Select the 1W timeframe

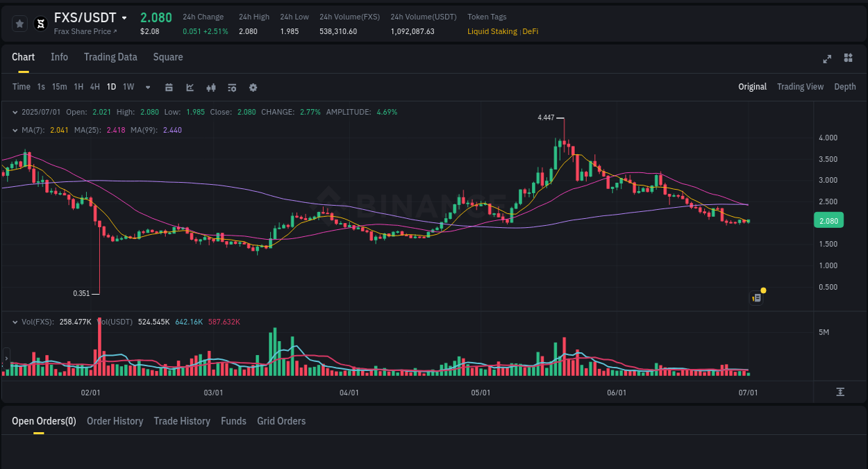point(128,87)
